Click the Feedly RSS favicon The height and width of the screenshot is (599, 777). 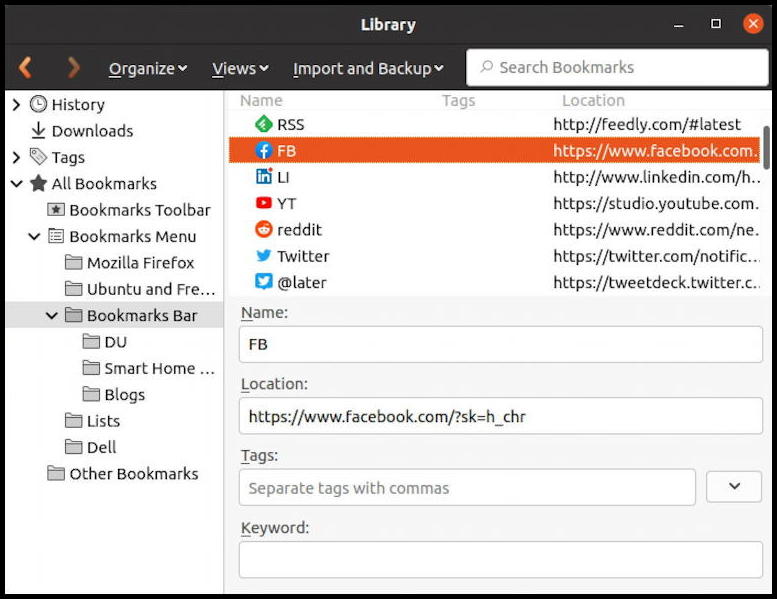[x=264, y=124]
